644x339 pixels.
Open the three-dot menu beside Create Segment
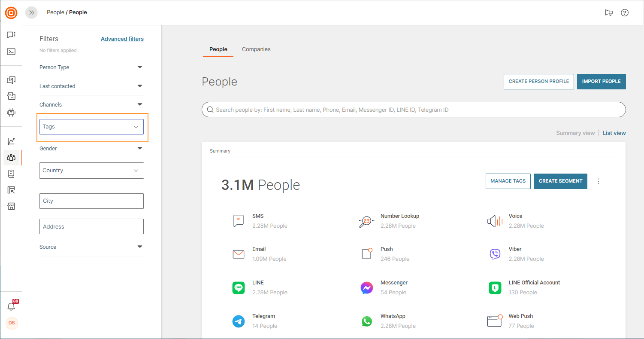(x=599, y=181)
